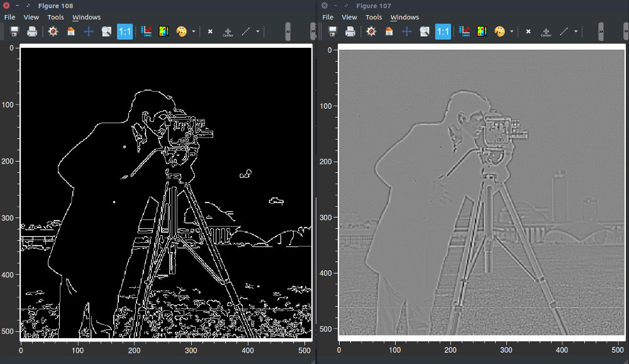Open the line-plot axes icon in Figure 108
Image resolution: width=629 pixels, height=364 pixels.
click(146, 31)
